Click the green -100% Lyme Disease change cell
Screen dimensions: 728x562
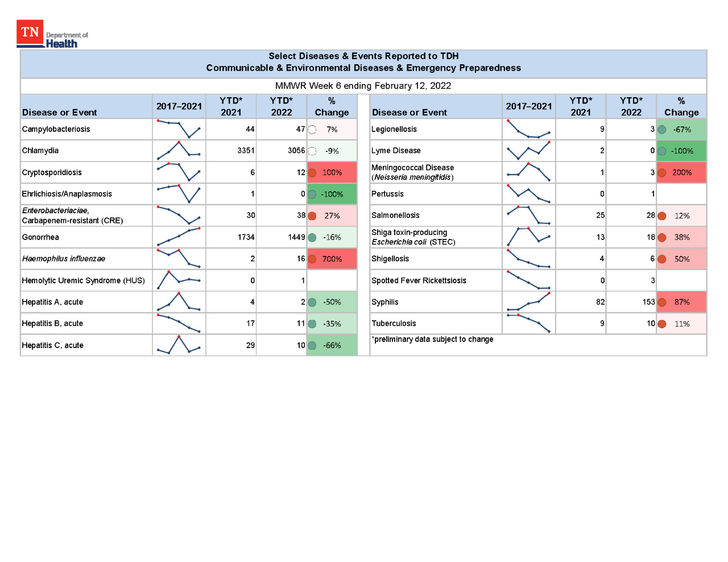pyautogui.click(x=681, y=151)
